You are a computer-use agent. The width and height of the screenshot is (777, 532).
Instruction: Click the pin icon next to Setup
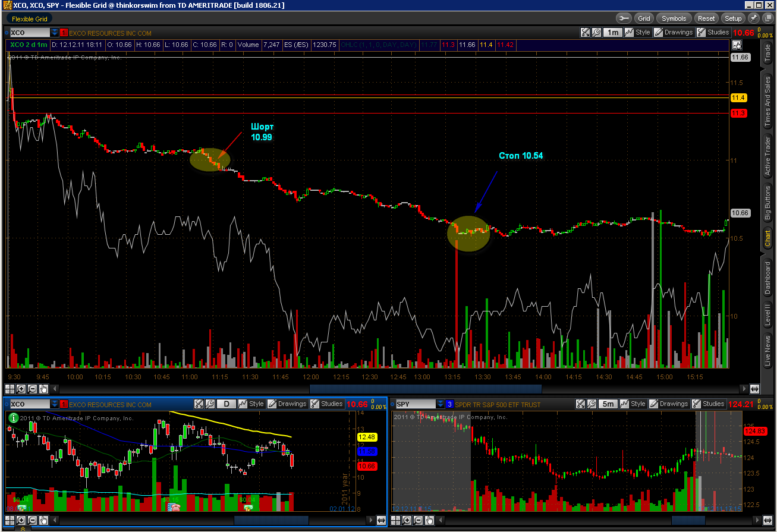click(x=753, y=18)
